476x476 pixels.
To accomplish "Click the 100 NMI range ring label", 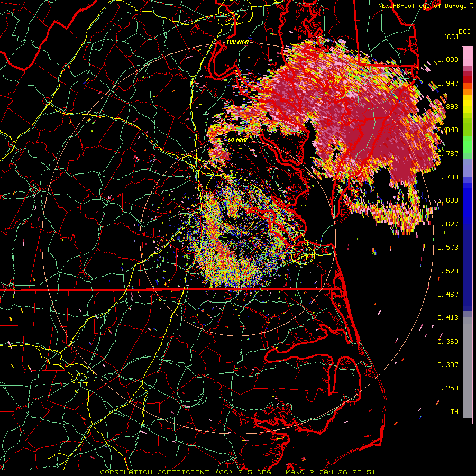I will 237,42.
